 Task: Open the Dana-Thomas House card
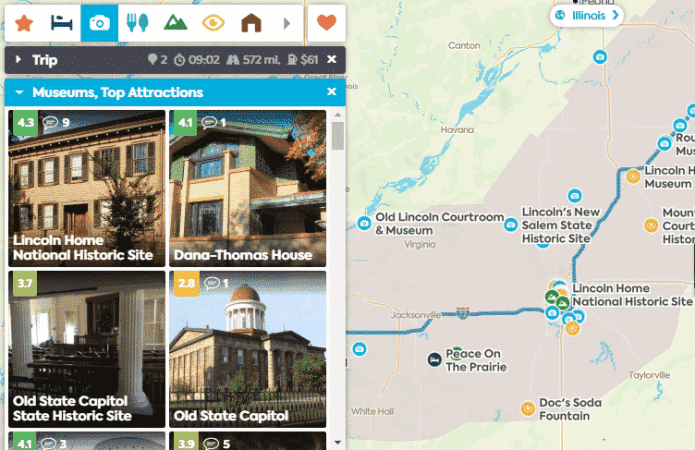pyautogui.click(x=247, y=188)
